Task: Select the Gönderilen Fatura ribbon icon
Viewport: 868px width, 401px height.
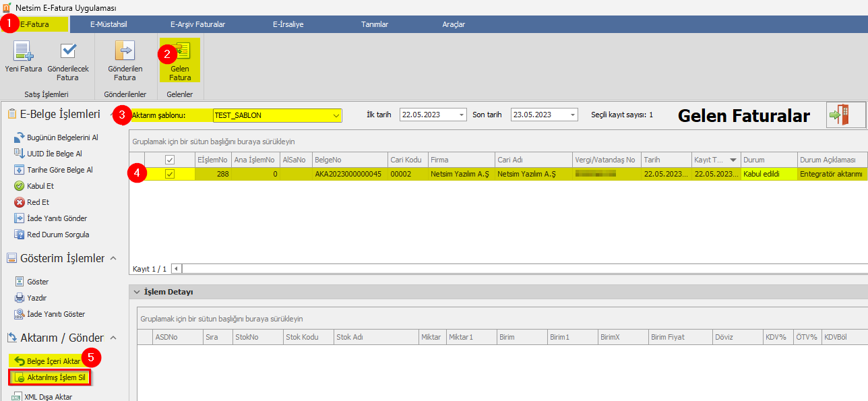Action: pos(125,61)
